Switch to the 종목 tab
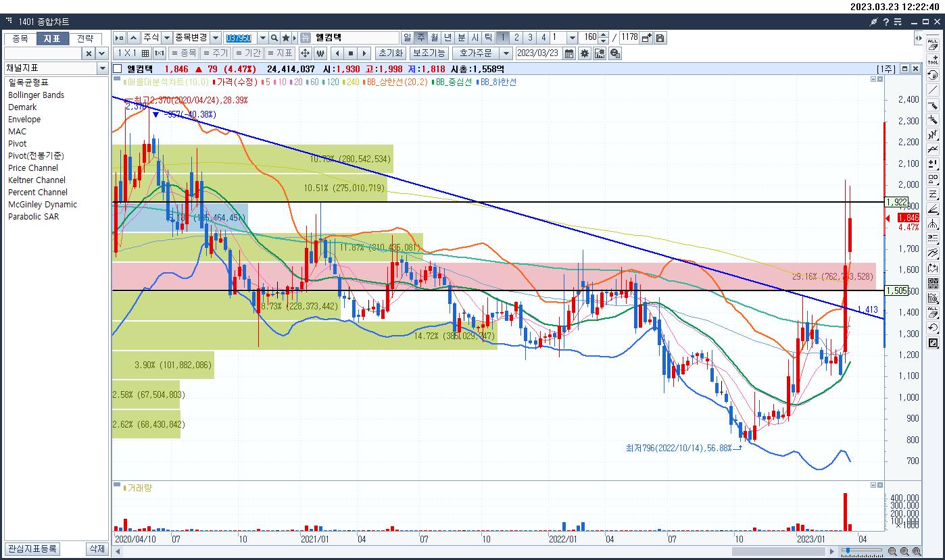Viewport: 945px width, 560px height. pos(20,39)
